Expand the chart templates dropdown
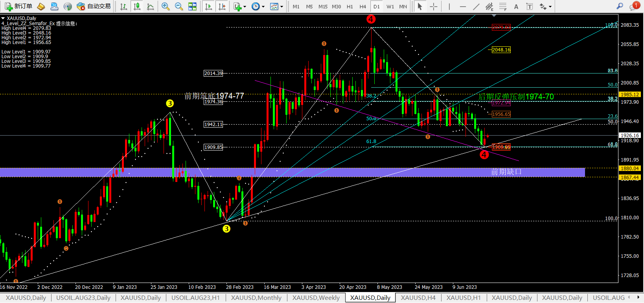The height and width of the screenshot is (303, 644). click(x=277, y=6)
